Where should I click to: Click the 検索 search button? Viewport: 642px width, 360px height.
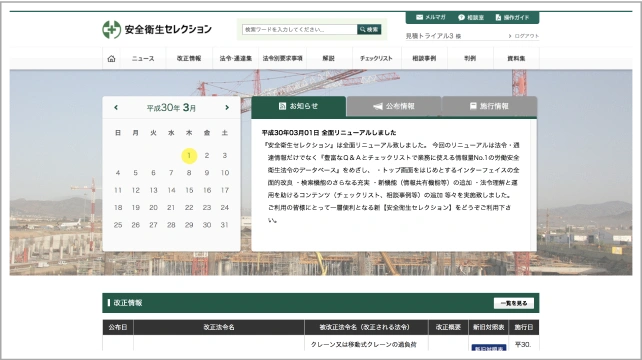click(x=369, y=29)
